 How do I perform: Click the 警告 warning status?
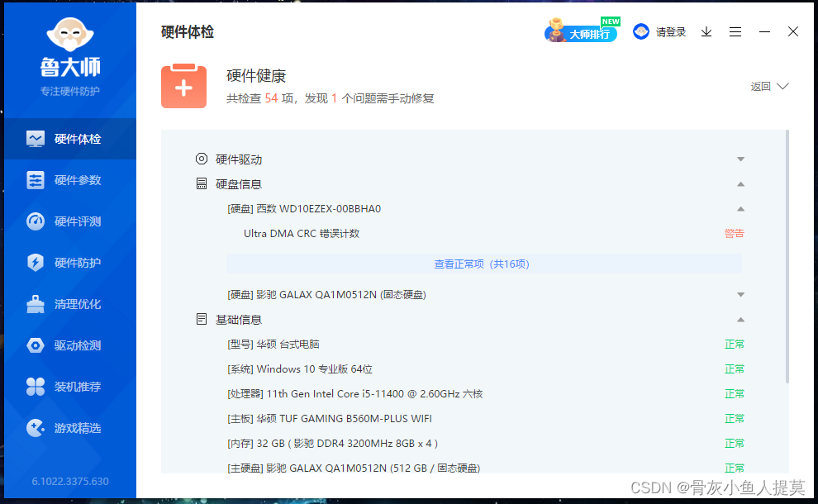[734, 233]
